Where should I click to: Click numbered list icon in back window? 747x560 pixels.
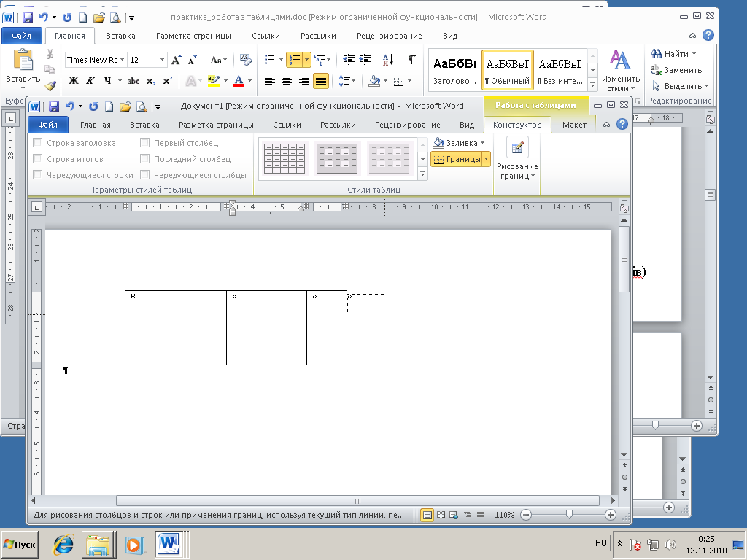click(295, 60)
